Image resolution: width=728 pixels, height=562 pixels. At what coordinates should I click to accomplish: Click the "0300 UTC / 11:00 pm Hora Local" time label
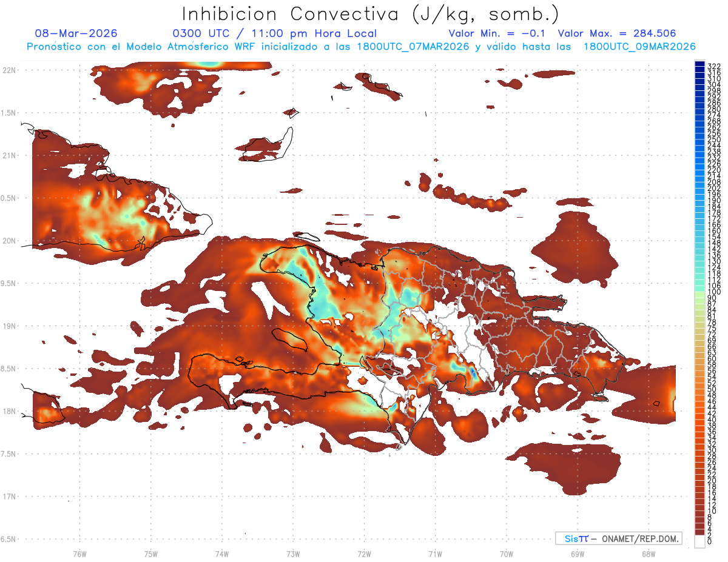tap(275, 34)
